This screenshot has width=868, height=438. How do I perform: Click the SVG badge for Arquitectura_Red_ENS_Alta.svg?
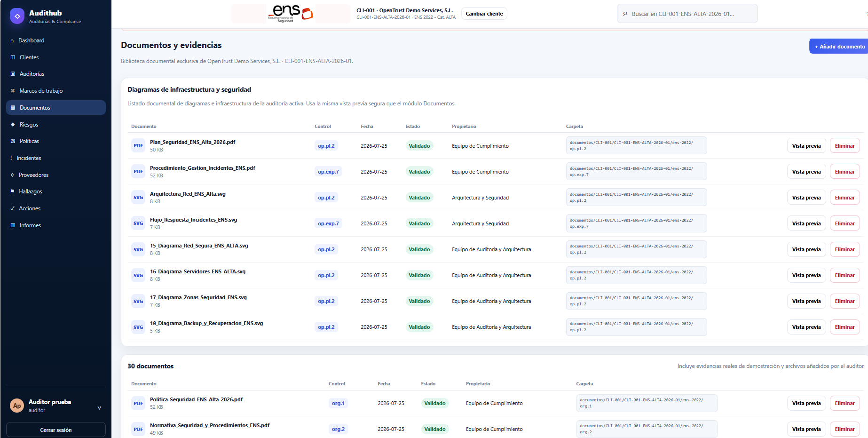point(138,198)
